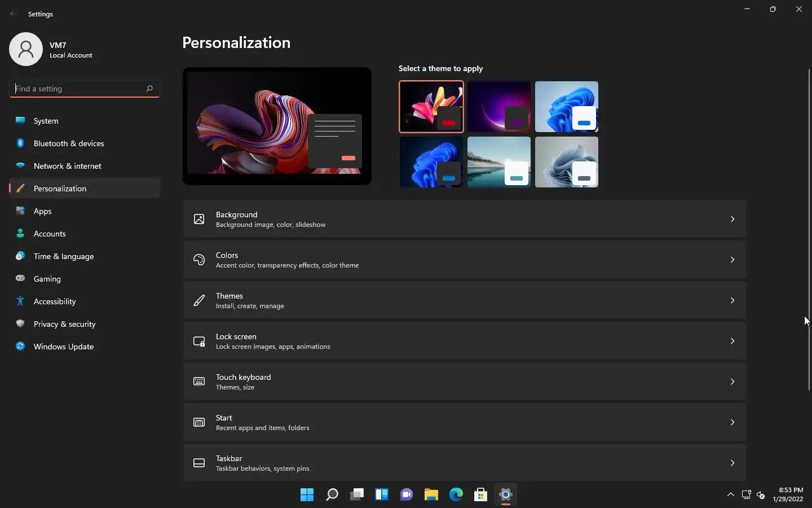
Task: Select Personalization in sidebar
Action: tap(85, 189)
